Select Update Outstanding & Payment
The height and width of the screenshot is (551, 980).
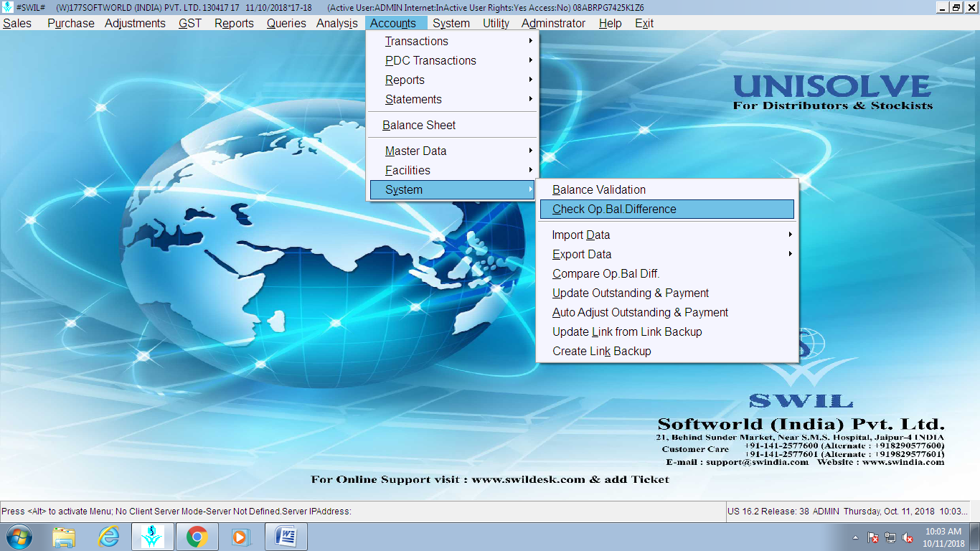[x=667, y=293]
